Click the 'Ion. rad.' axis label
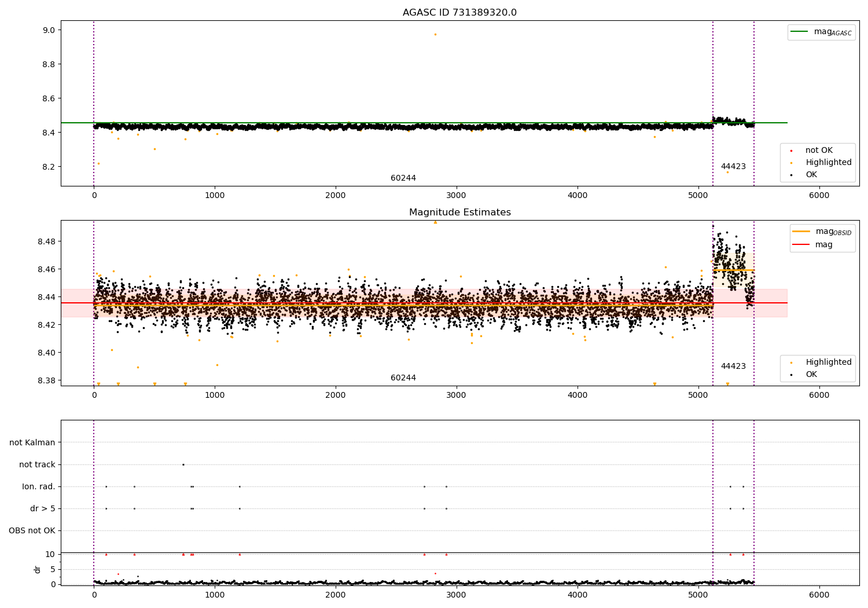 (x=39, y=486)
